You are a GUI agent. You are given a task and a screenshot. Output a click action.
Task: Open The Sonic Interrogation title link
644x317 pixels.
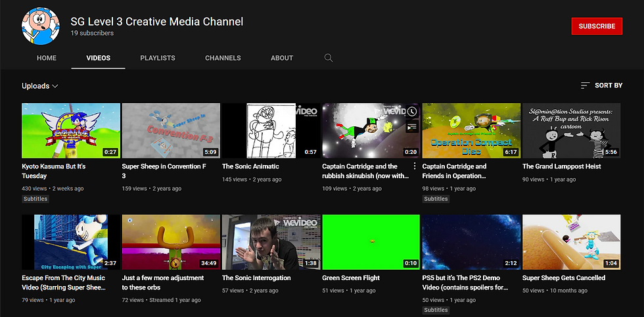257,278
